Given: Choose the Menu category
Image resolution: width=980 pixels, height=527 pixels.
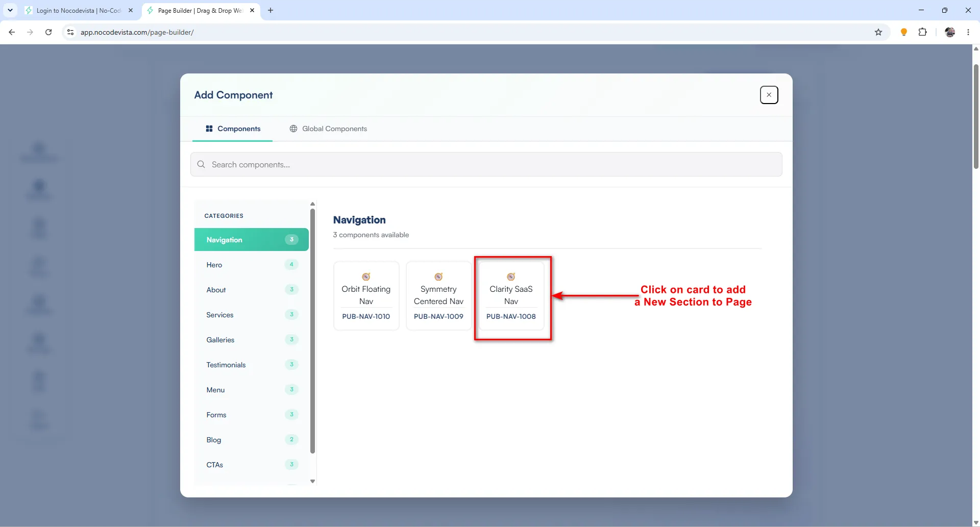Looking at the screenshot, I should coord(251,390).
